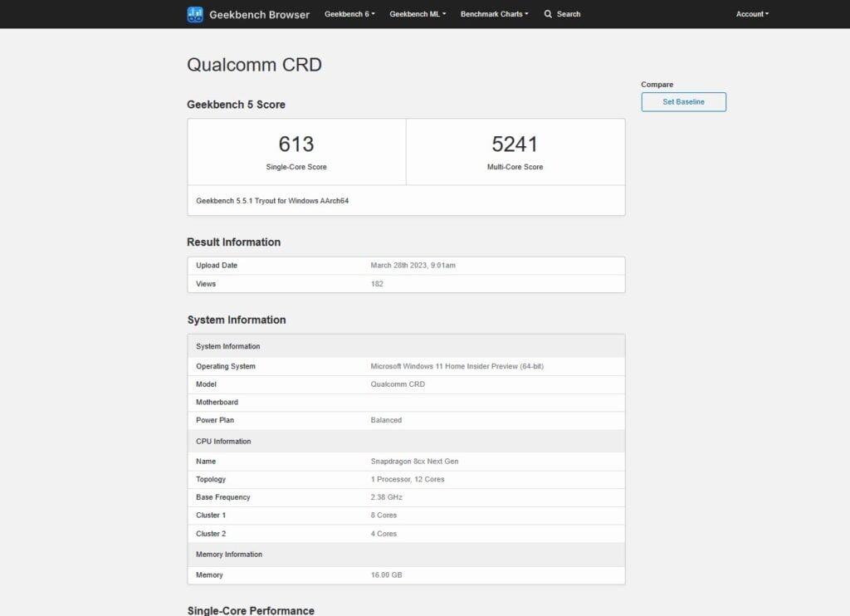Click the Views row label
The width and height of the screenshot is (850, 616).
[206, 284]
